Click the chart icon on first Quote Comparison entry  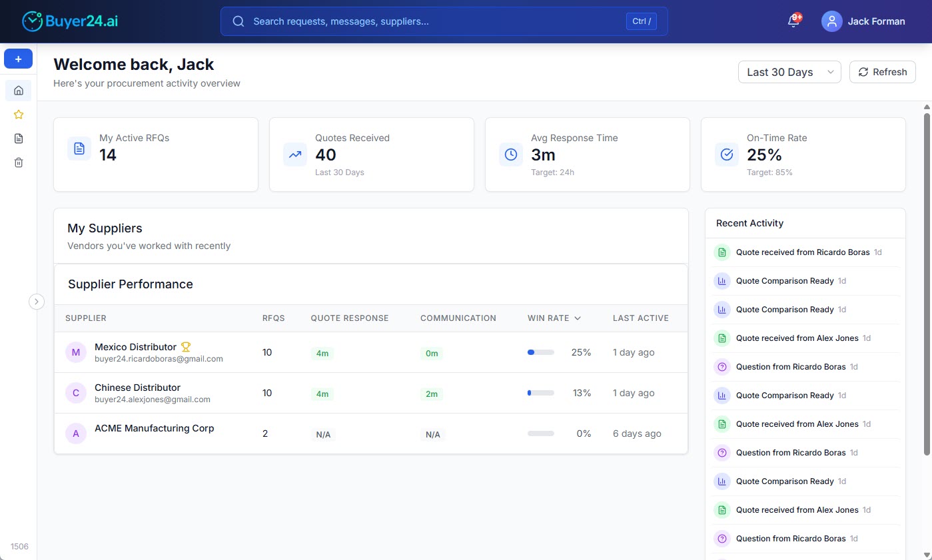[x=722, y=280]
